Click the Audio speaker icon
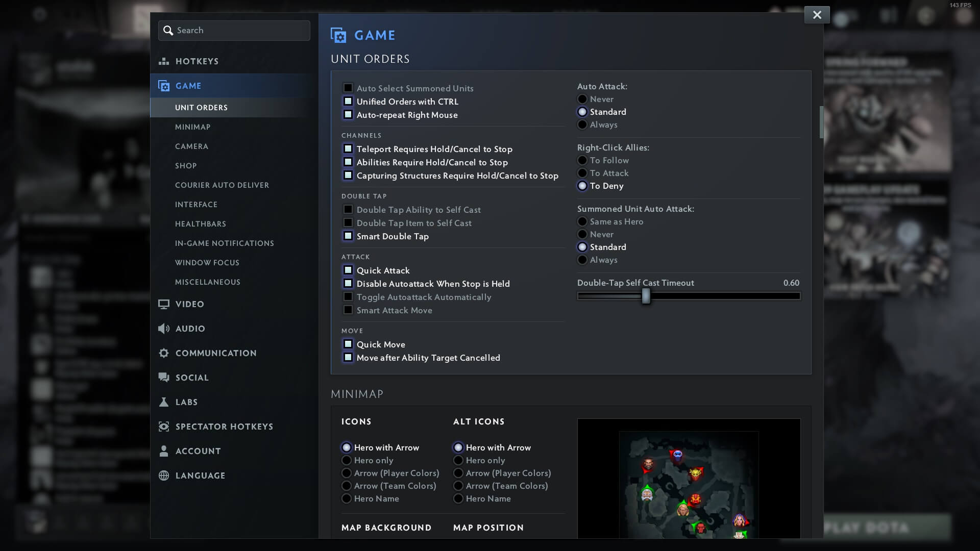This screenshot has width=980, height=551. (164, 329)
